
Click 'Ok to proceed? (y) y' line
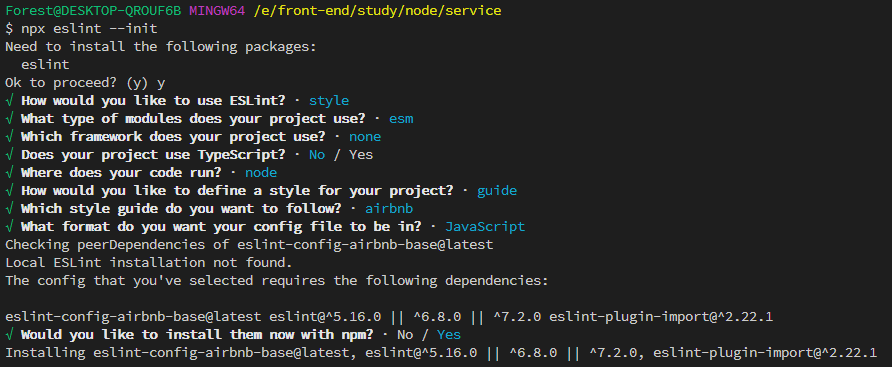point(85,83)
